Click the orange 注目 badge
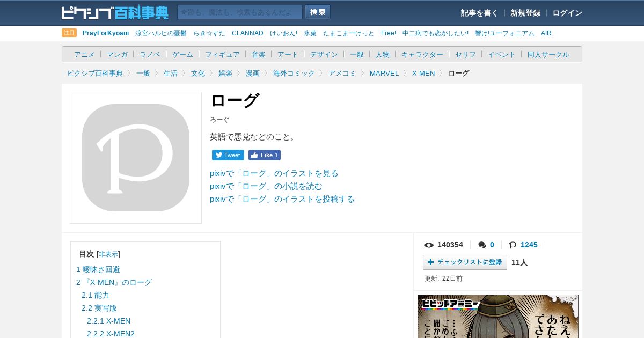 coord(69,33)
